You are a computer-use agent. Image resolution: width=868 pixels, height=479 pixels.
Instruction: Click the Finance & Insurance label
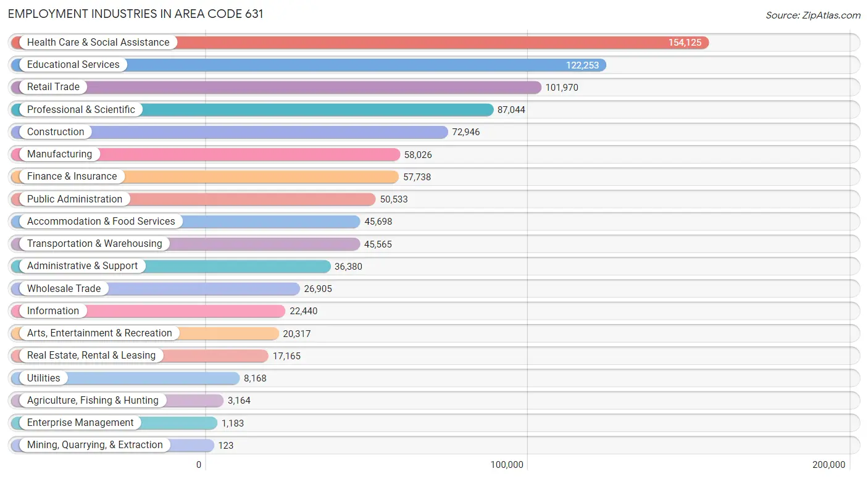point(72,176)
